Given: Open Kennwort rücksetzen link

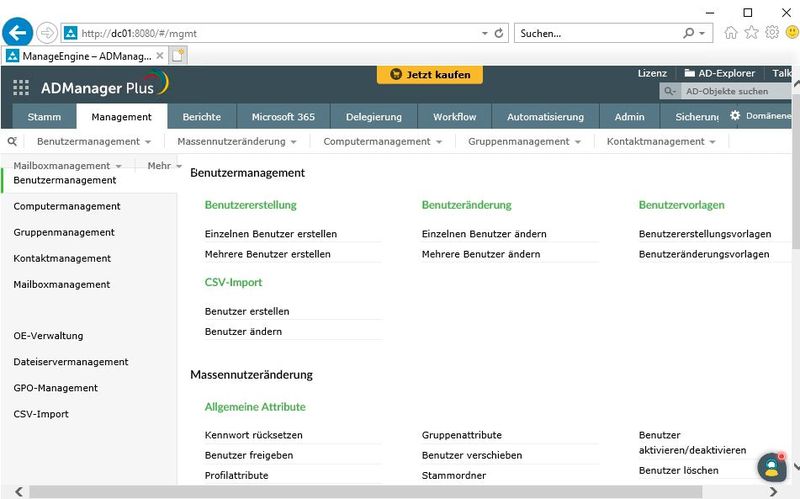Looking at the screenshot, I should 254,435.
